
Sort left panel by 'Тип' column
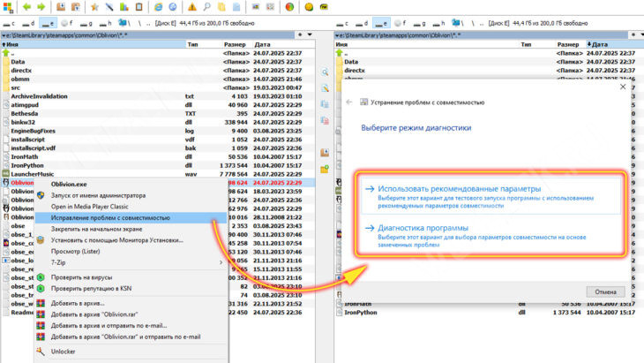[x=192, y=44]
